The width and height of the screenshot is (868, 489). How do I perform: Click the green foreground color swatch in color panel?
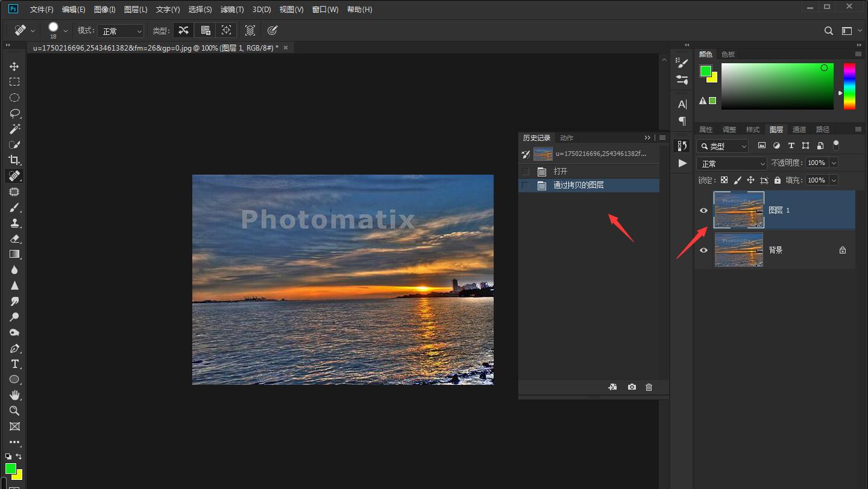coord(705,71)
